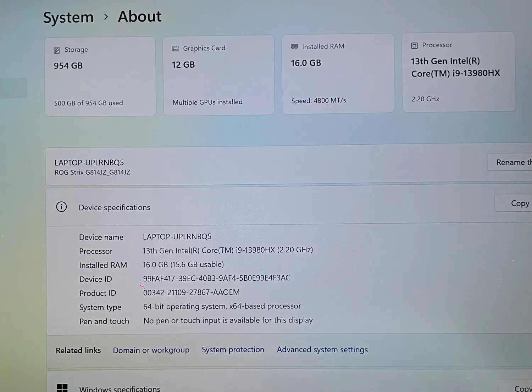Click the Device specifications info icon

61,207
